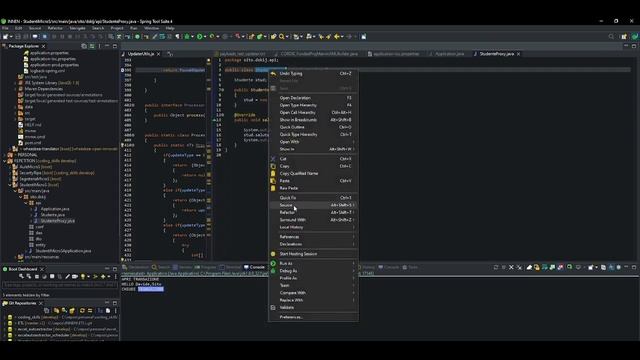Open the Source submenu
The height and width of the screenshot is (360, 640).
coord(313,205)
